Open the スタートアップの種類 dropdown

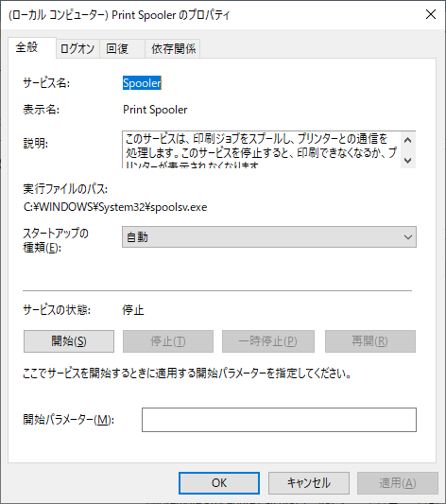tap(269, 237)
